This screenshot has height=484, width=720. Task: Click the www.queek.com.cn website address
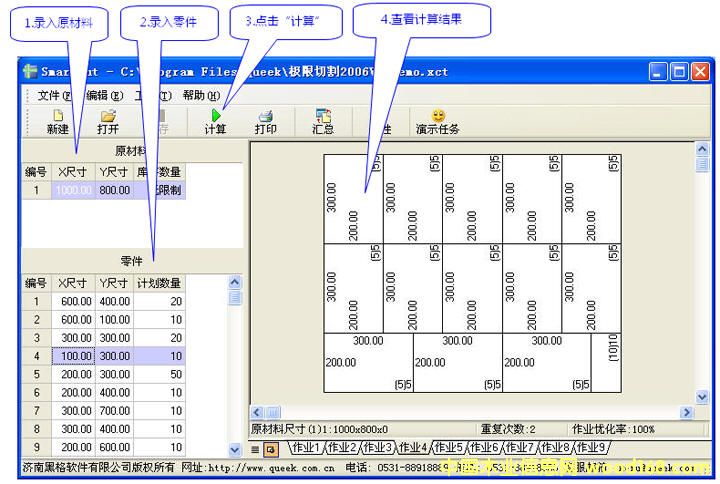click(x=270, y=467)
